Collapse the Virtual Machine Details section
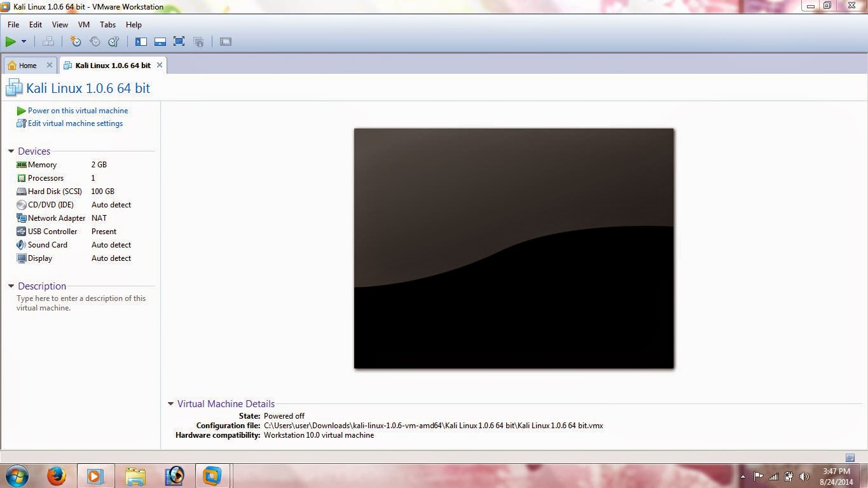The height and width of the screenshot is (488, 868). pos(170,403)
